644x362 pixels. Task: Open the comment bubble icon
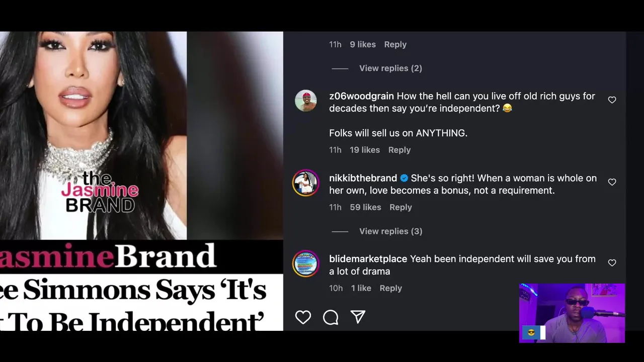coord(331,317)
